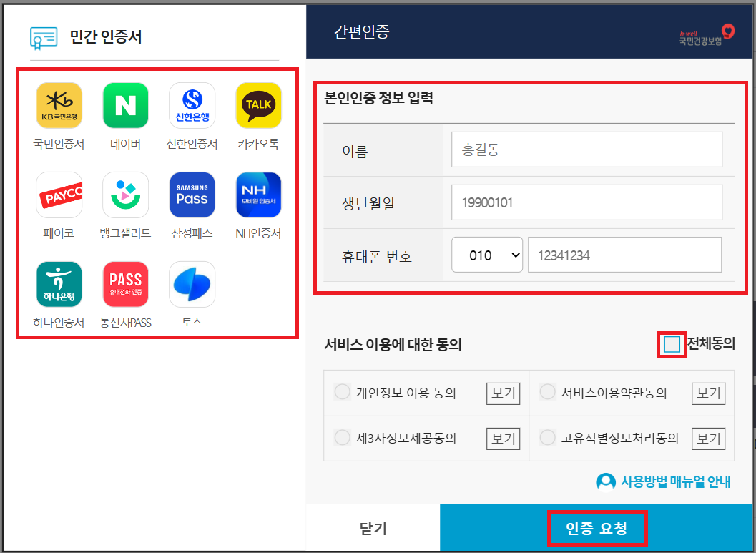756x553 pixels.
Task: Click the 닫기 close button
Action: coord(373,528)
